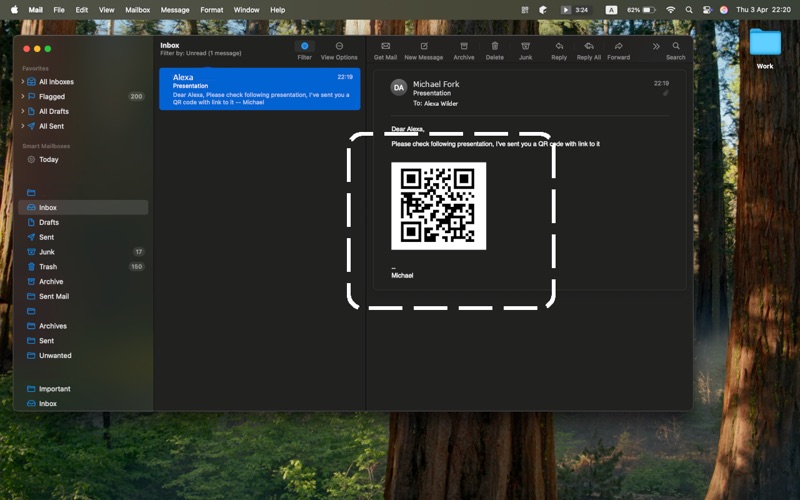800x500 pixels.
Task: Open Spotlight search in menu bar
Action: (x=689, y=10)
